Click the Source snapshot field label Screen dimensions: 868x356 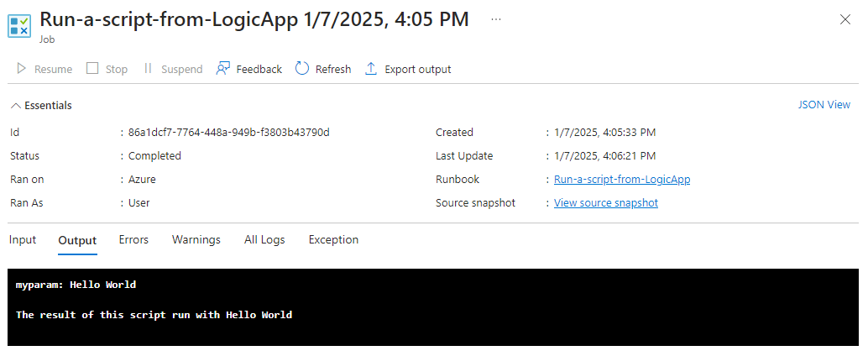[475, 202]
